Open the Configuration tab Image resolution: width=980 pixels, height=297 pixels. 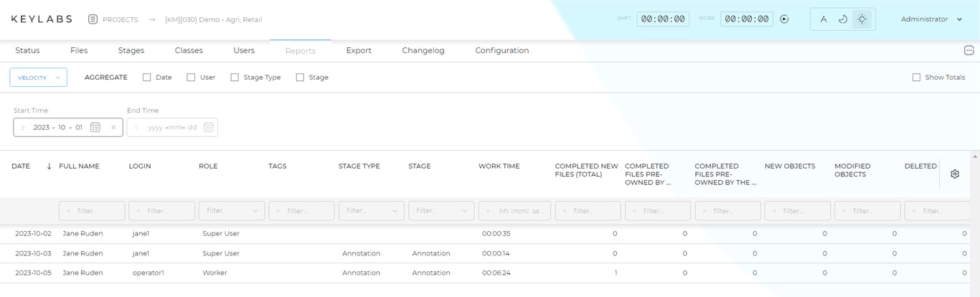pyautogui.click(x=502, y=50)
